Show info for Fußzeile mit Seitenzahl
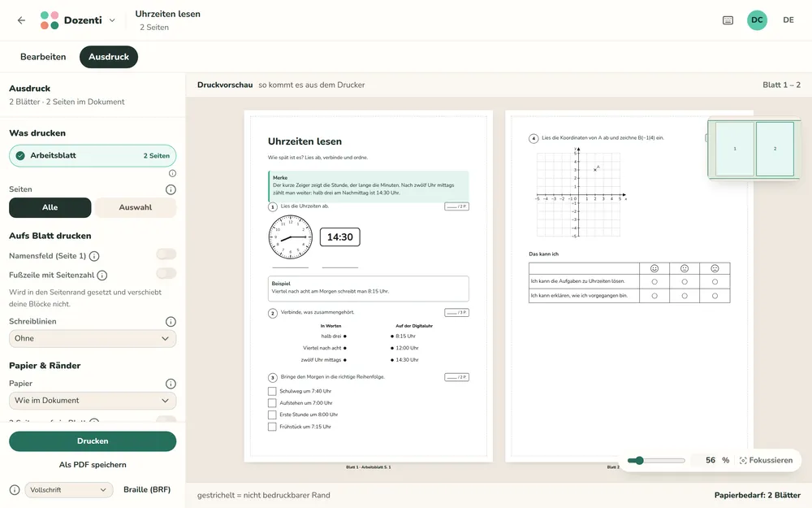Screen dimensions: 812x508 click(102, 276)
